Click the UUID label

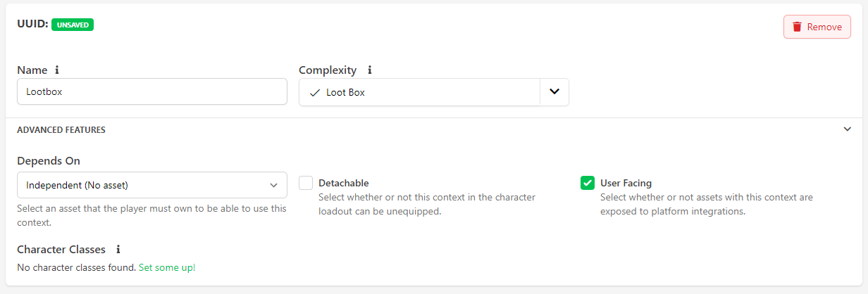click(32, 24)
